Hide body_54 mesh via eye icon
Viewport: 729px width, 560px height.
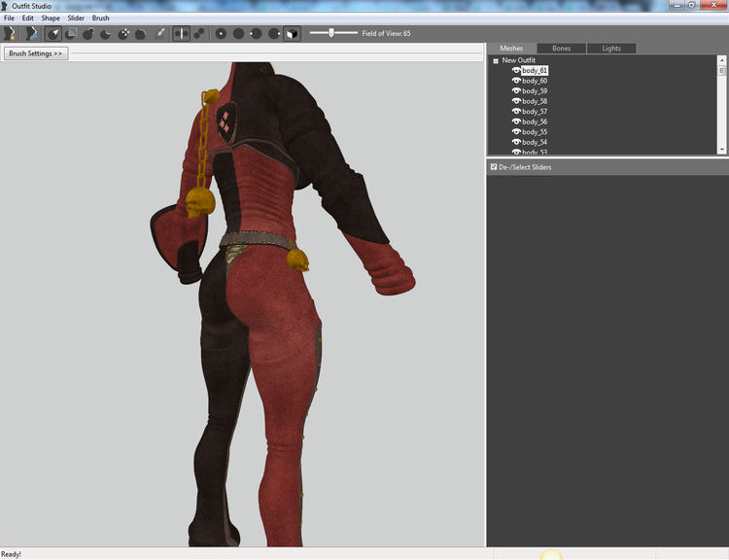[x=515, y=142]
